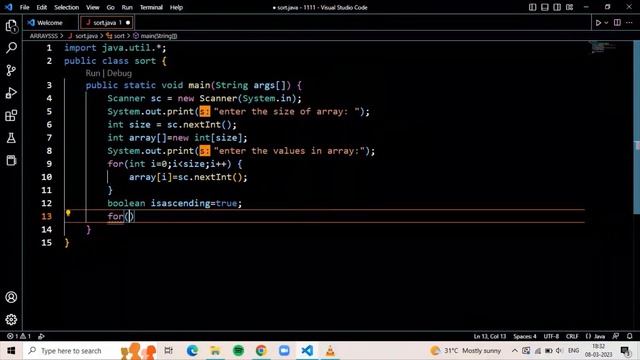Open the Edit menu

(x=42, y=7)
